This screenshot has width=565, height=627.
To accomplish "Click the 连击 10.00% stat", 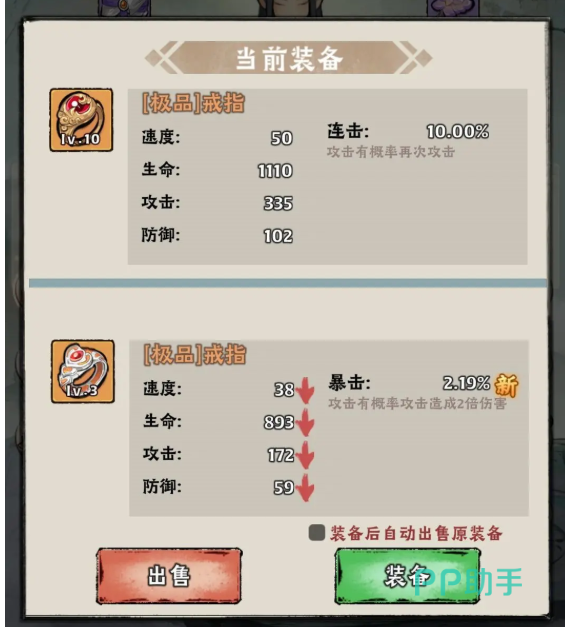I will tap(408, 131).
